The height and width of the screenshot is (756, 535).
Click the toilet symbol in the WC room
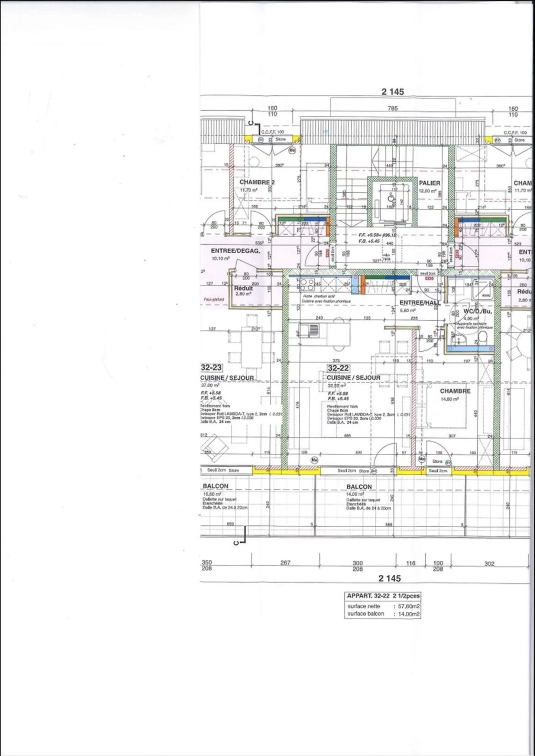[x=483, y=337]
